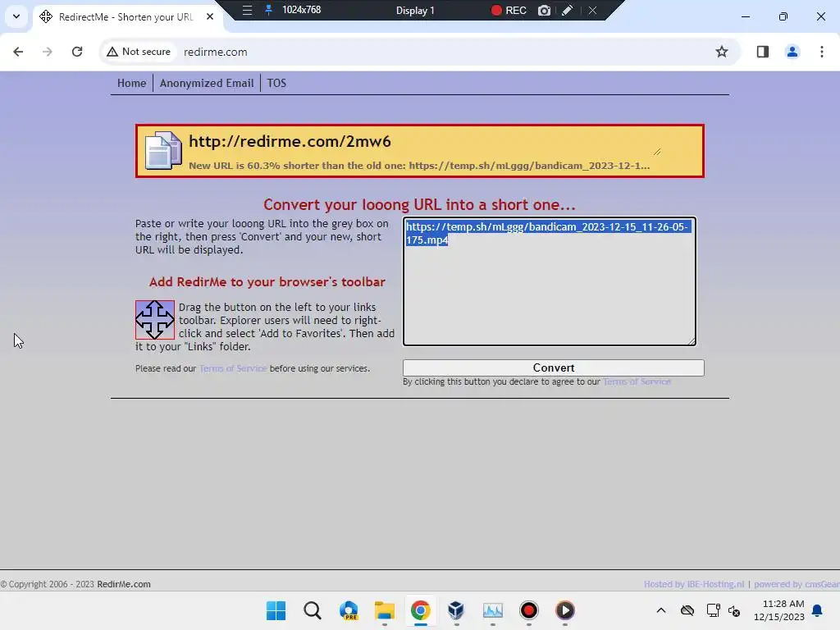Close the RedirectMe browser tab
Image resolution: width=840 pixels, height=630 pixels.
[x=210, y=16]
